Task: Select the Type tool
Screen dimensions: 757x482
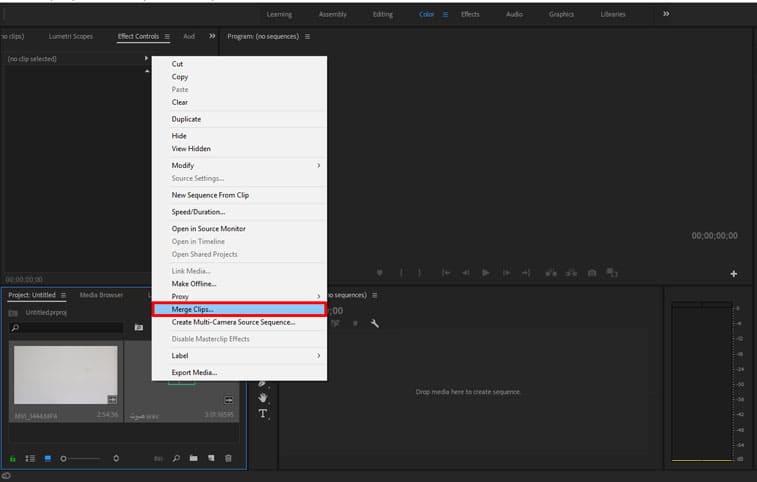Action: (263, 413)
